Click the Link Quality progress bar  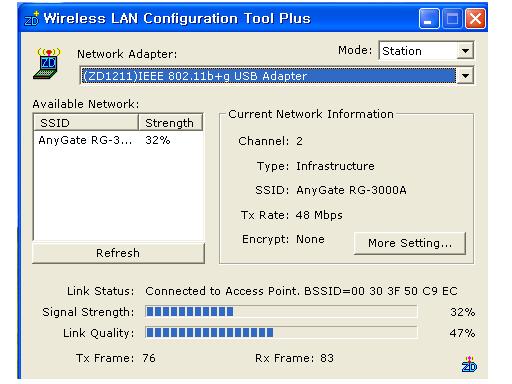[x=281, y=332]
